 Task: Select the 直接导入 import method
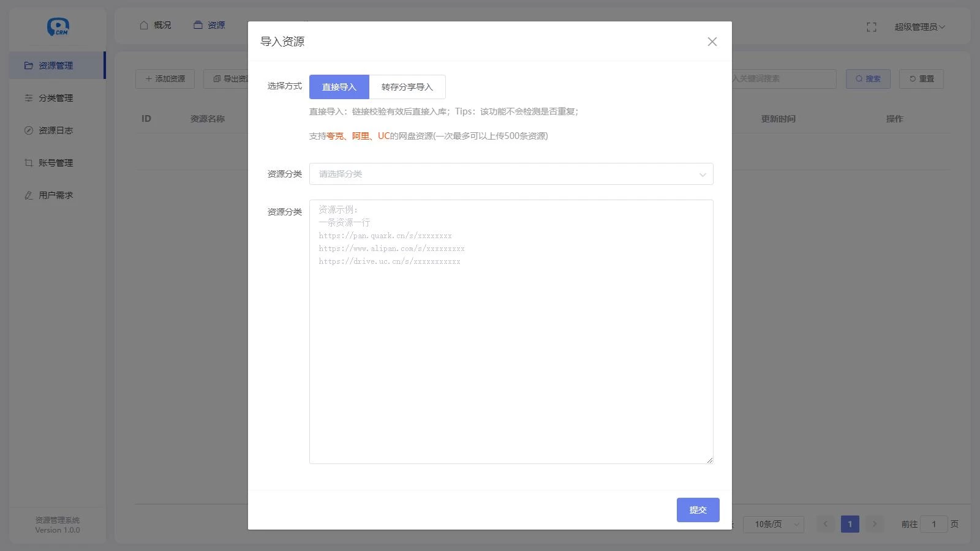(339, 87)
